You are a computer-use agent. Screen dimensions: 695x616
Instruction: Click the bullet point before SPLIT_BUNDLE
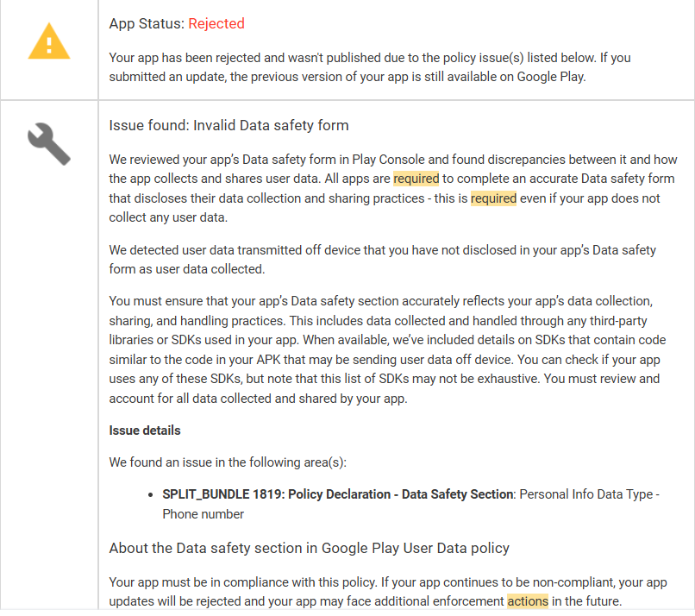(x=153, y=495)
